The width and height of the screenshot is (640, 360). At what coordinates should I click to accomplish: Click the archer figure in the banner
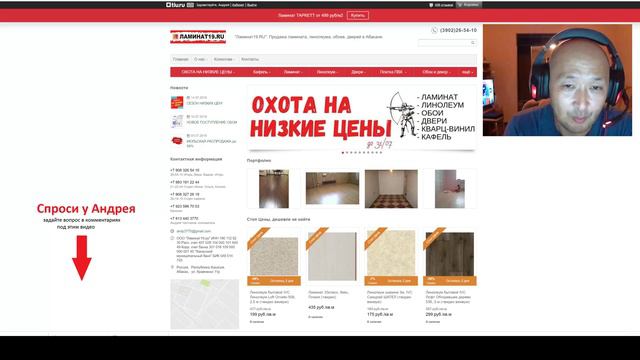[x=401, y=114]
